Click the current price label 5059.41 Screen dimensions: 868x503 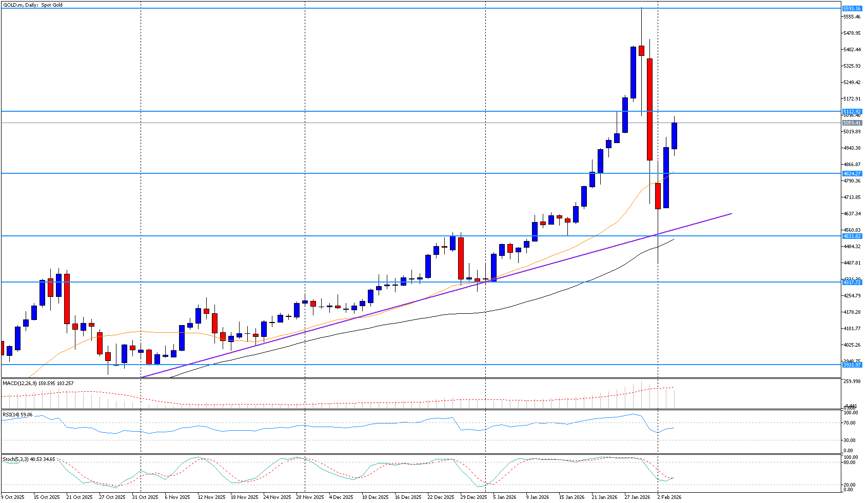click(x=852, y=123)
